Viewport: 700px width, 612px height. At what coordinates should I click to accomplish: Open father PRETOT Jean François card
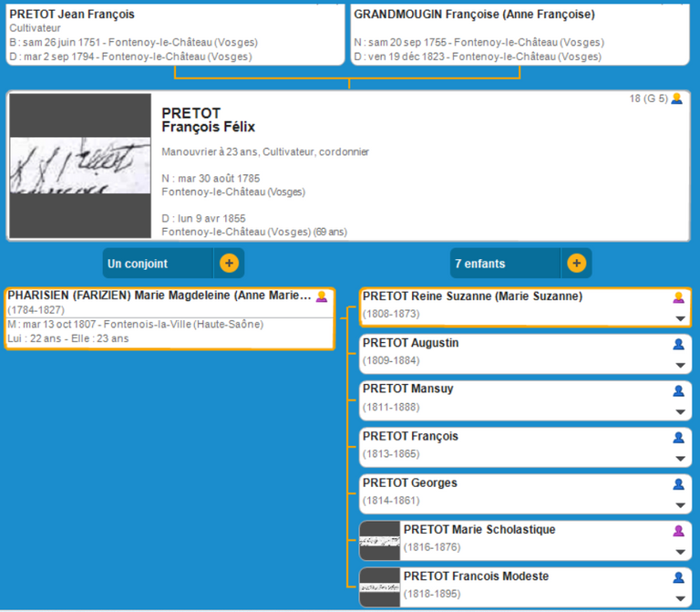(173, 35)
